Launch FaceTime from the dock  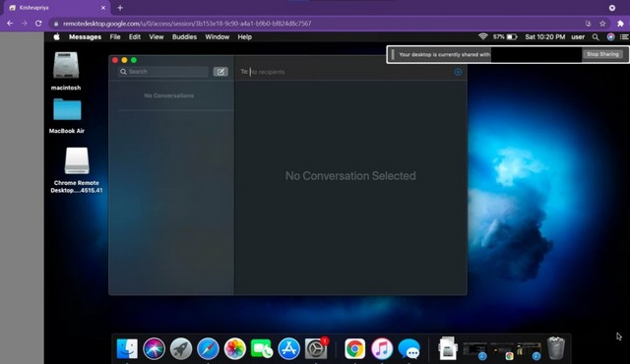[262, 348]
